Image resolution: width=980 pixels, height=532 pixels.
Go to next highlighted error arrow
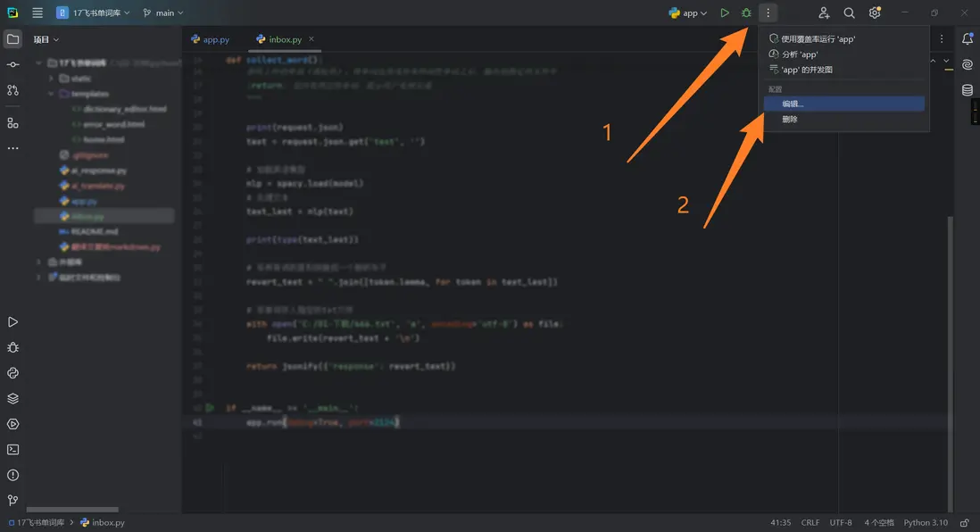[946, 62]
